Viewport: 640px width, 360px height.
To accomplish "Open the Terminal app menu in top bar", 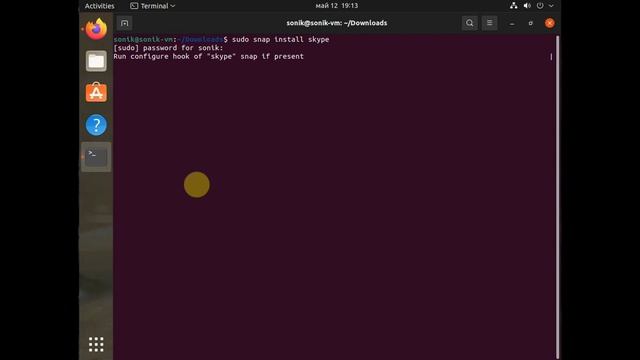I will coord(153,6).
